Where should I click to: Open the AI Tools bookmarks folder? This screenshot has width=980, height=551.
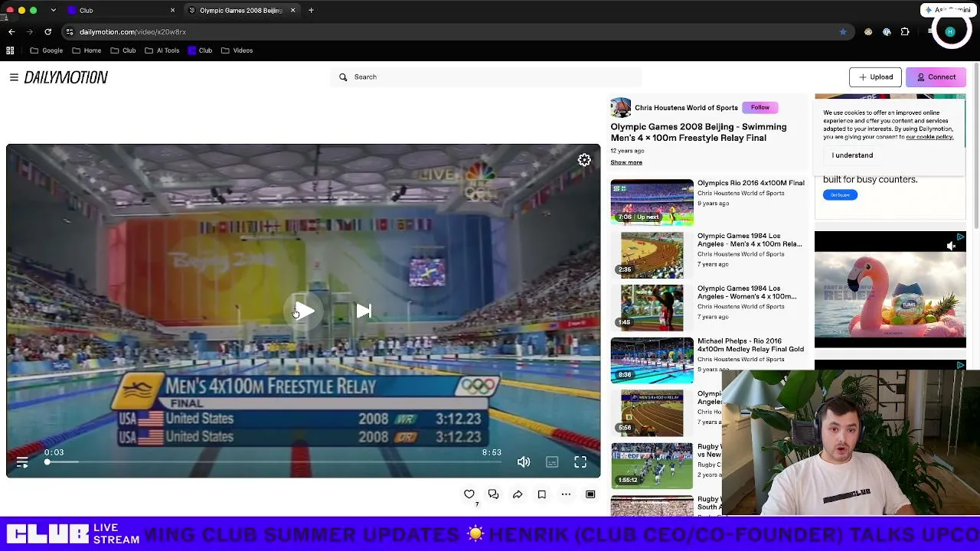pyautogui.click(x=162, y=51)
